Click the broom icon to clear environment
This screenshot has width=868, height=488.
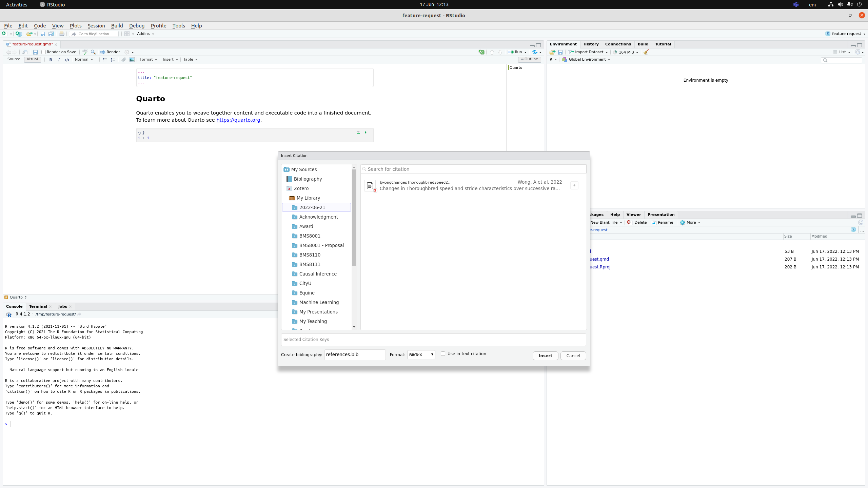click(646, 52)
